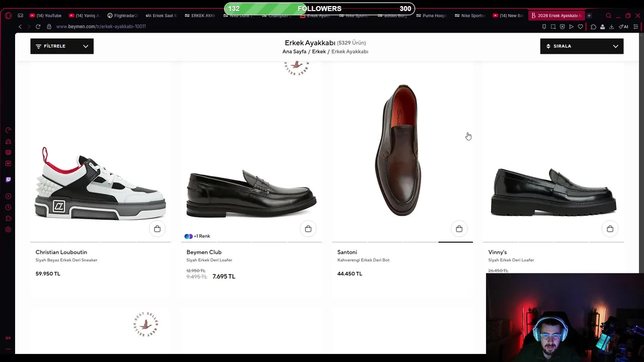Click the GX icon at sidebar bottom
The image size is (644, 362).
(8, 338)
